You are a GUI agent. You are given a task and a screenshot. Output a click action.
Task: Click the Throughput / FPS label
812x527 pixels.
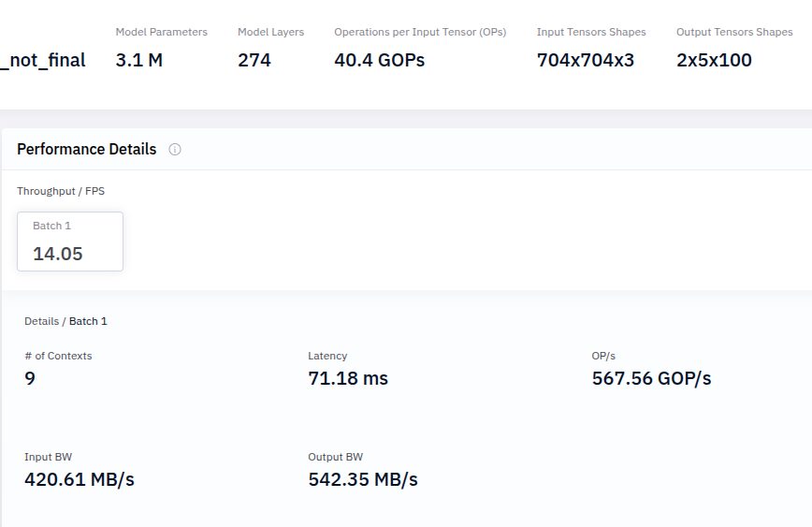61,191
